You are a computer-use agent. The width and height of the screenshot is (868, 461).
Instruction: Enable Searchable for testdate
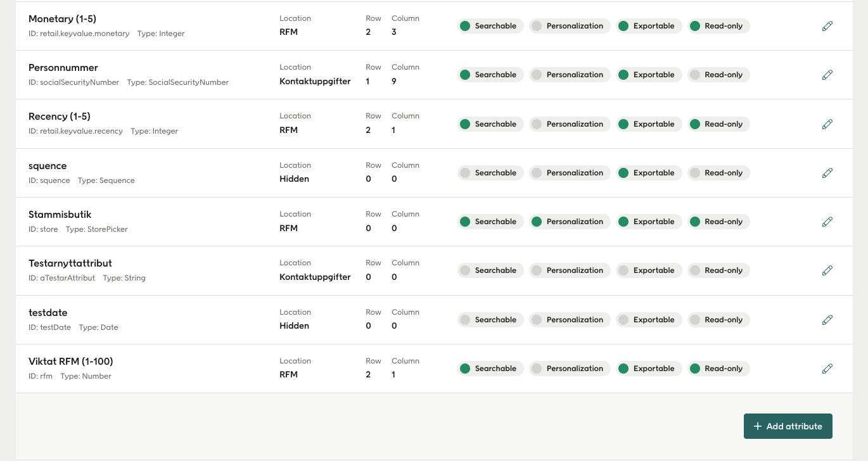[490, 320]
